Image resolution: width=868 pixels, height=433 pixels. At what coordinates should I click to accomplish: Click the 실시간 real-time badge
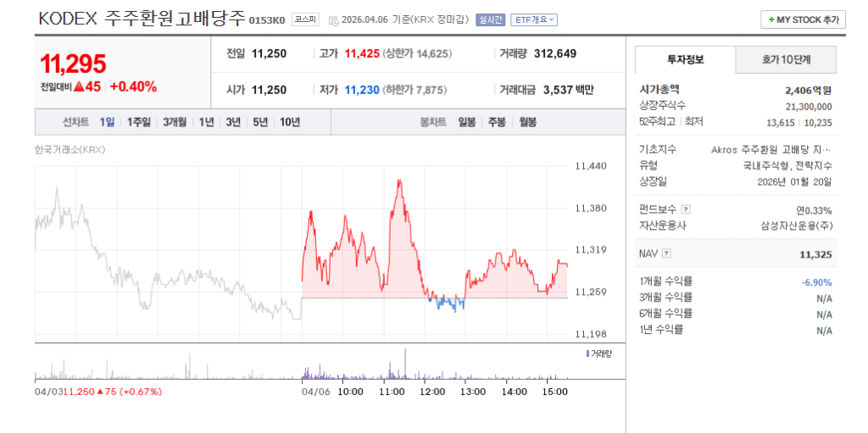click(490, 19)
